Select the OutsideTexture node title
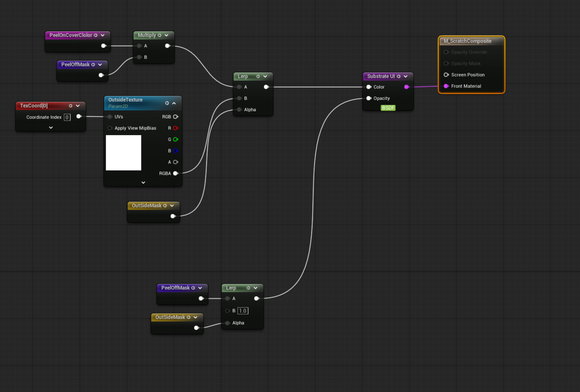This screenshot has width=580, height=392. (x=125, y=100)
